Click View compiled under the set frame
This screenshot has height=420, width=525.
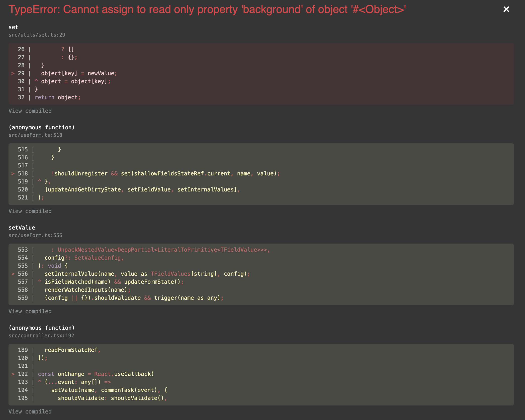(30, 111)
